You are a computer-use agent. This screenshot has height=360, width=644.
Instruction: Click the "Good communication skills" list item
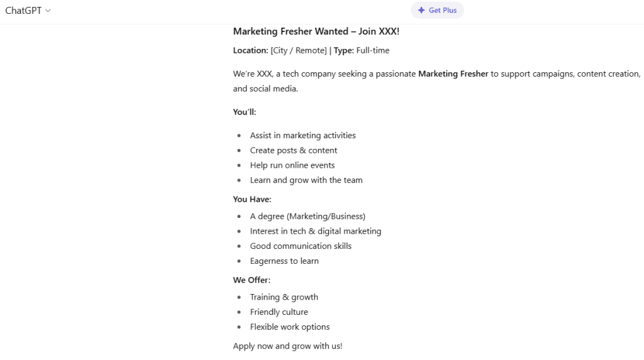pyautogui.click(x=301, y=246)
